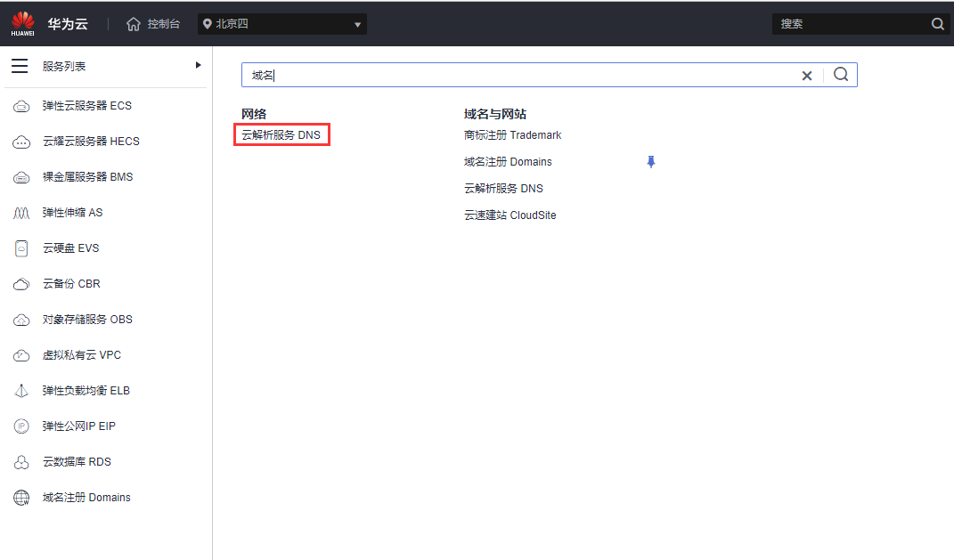Image resolution: width=954 pixels, height=560 pixels.
Task: Open 对象存储服务 OBS
Action: coord(87,320)
